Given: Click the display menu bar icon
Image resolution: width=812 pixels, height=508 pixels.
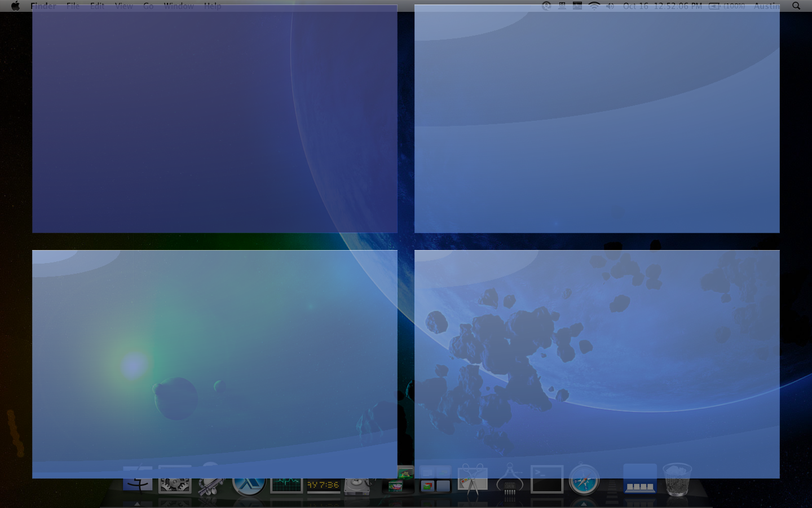Looking at the screenshot, I should (x=562, y=6).
